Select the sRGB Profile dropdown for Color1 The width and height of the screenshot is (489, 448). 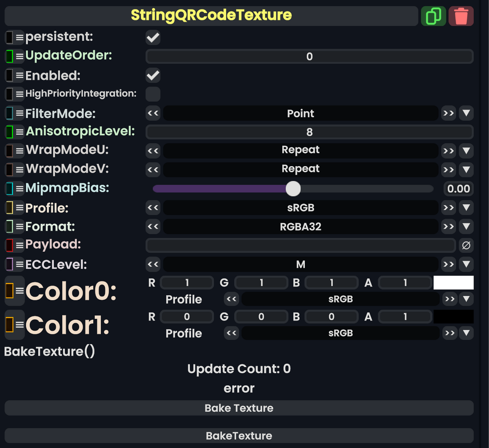[x=340, y=333]
